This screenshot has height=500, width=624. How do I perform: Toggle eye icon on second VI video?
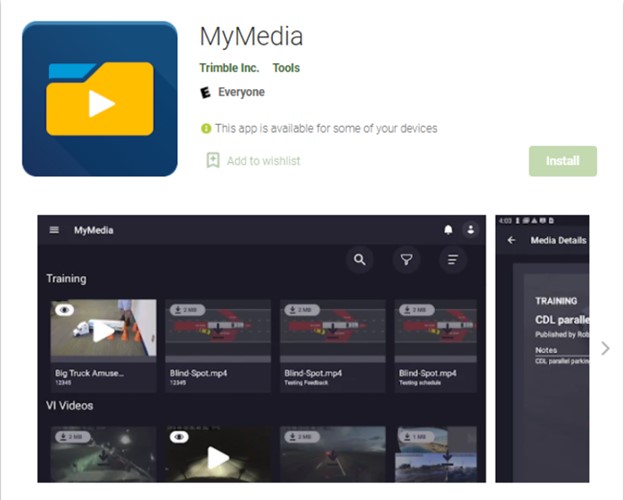pyautogui.click(x=179, y=437)
